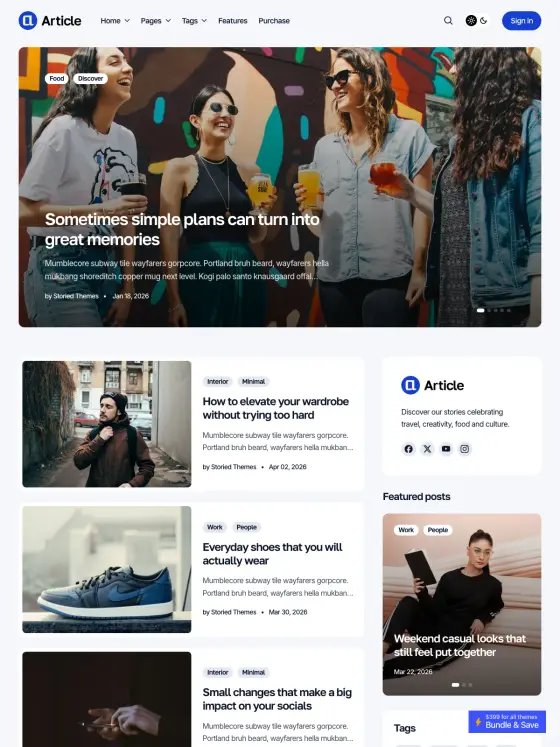Image resolution: width=560 pixels, height=747 pixels.
Task: Open the wardrobe article thumbnail
Action: pyautogui.click(x=107, y=424)
